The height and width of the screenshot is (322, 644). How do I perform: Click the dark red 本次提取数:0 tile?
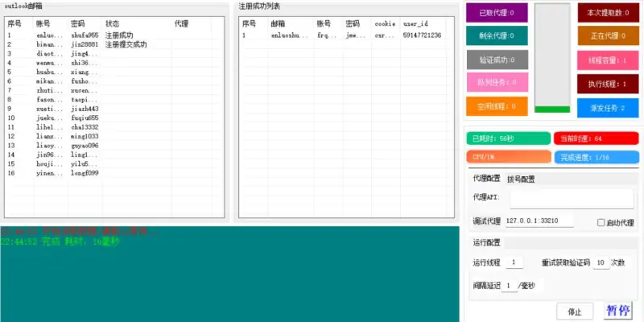tap(609, 13)
